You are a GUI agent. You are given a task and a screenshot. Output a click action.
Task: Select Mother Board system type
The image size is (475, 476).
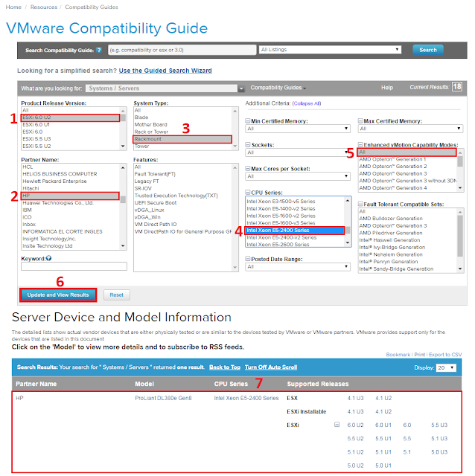click(182, 125)
